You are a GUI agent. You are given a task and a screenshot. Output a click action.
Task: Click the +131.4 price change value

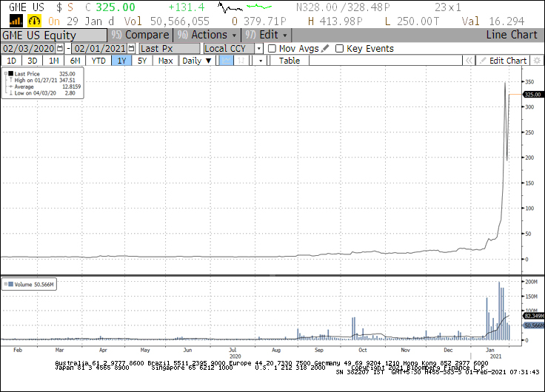pyautogui.click(x=187, y=7)
